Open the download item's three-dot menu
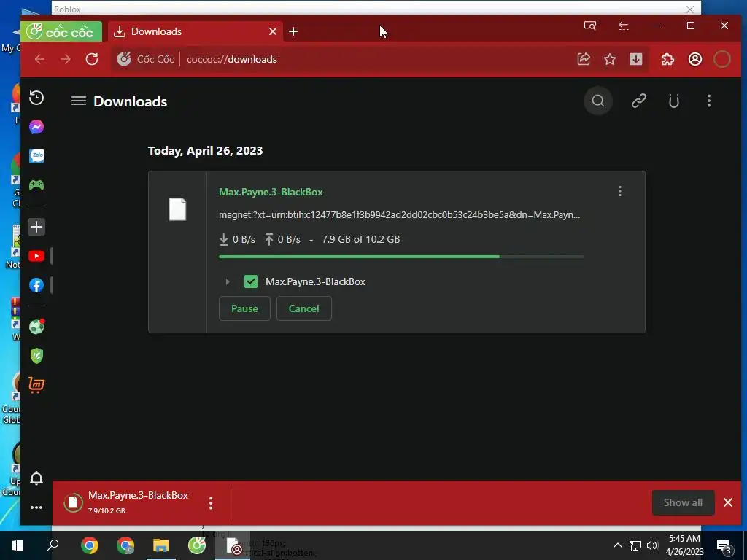Screen dimensions: 747x560 (620, 192)
